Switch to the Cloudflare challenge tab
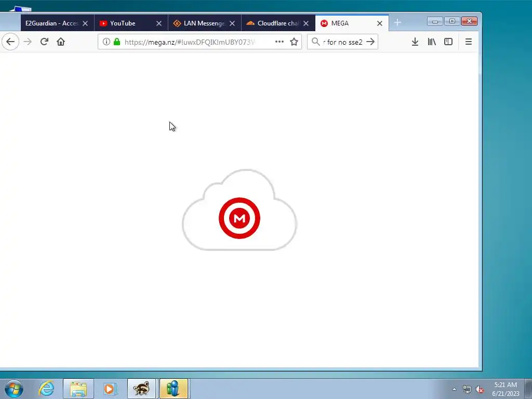This screenshot has height=399, width=532. 278,23
